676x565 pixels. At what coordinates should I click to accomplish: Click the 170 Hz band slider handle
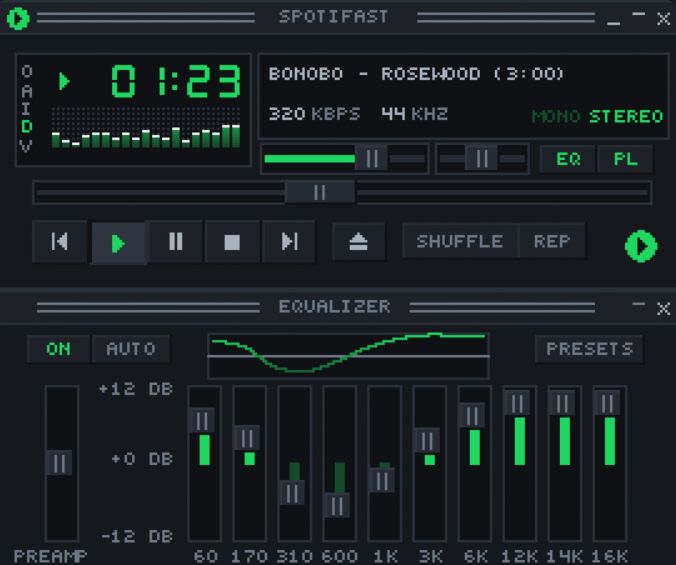[247, 438]
